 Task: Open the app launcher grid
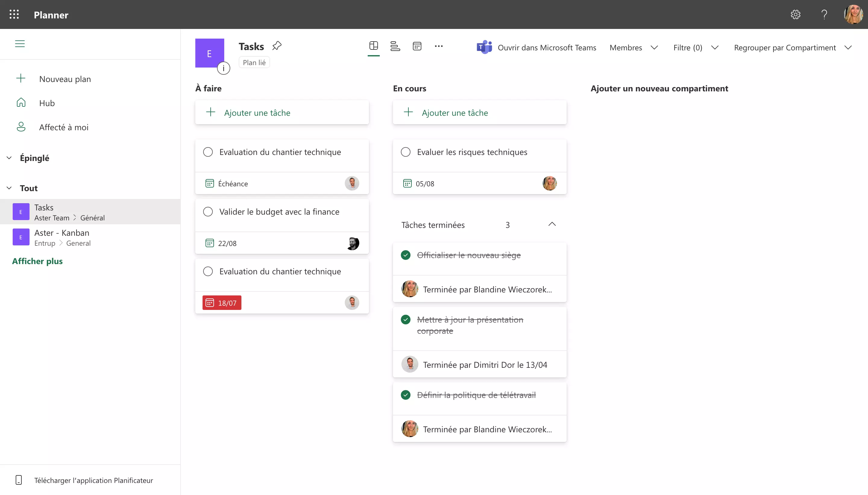coord(14,14)
